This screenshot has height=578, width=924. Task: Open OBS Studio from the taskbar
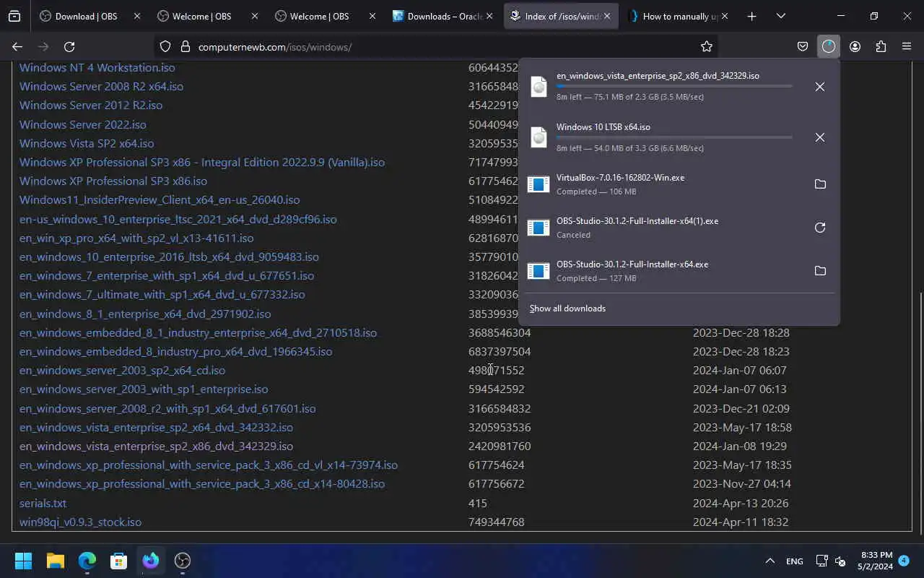[x=182, y=561]
